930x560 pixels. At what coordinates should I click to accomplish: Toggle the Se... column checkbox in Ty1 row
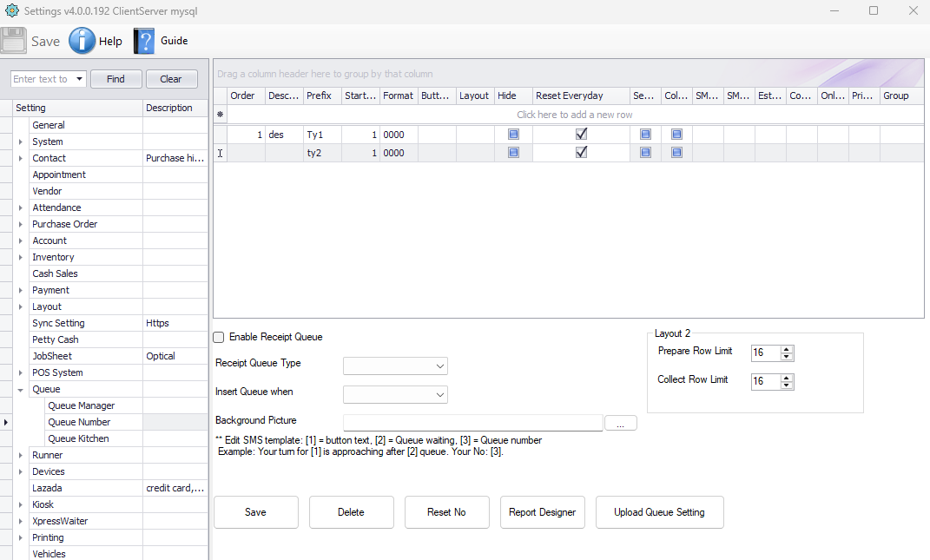(645, 135)
